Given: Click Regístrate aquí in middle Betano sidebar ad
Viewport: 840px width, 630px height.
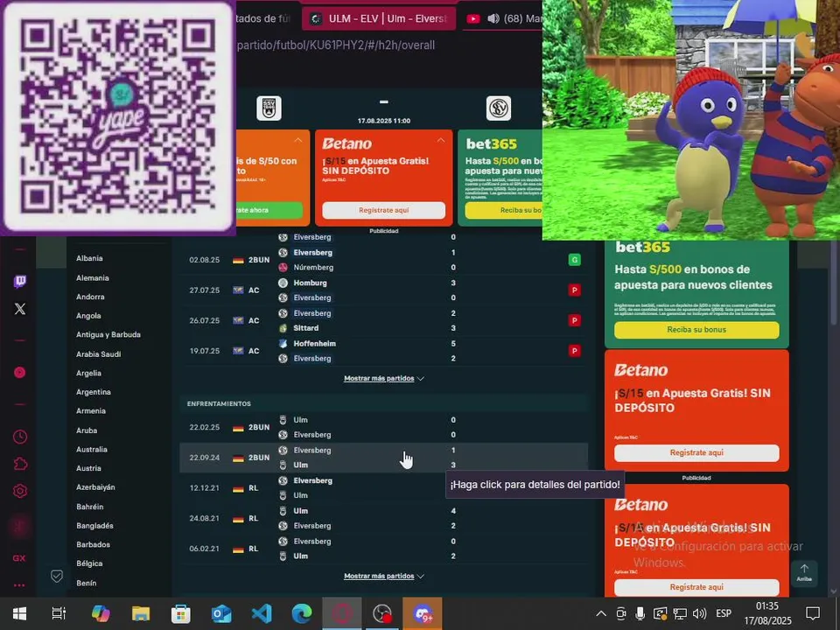Looking at the screenshot, I should tap(696, 452).
